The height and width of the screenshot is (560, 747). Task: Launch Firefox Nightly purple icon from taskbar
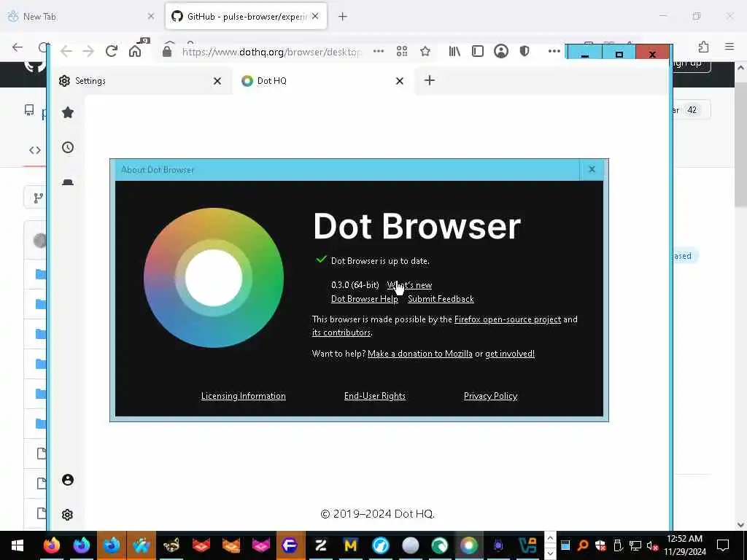pyautogui.click(x=82, y=545)
